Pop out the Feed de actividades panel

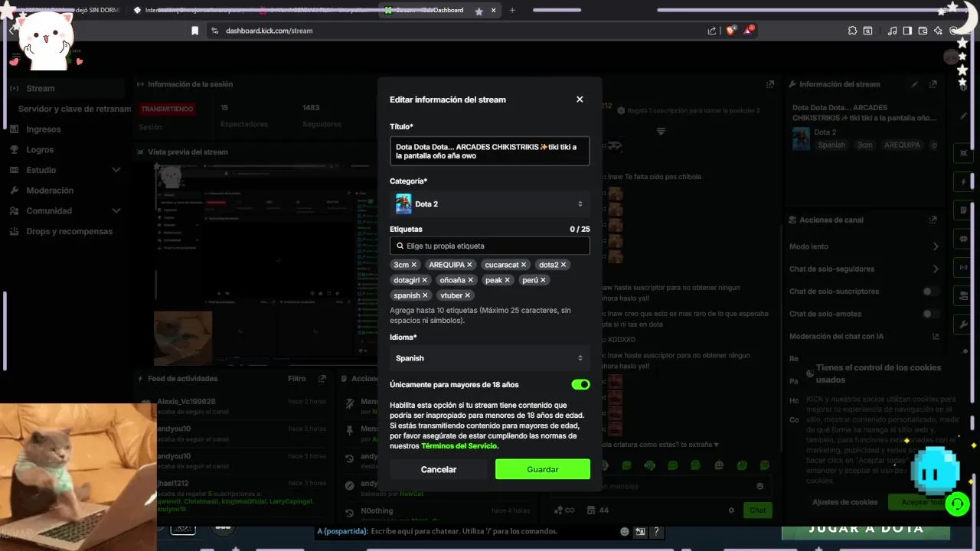[x=322, y=379]
